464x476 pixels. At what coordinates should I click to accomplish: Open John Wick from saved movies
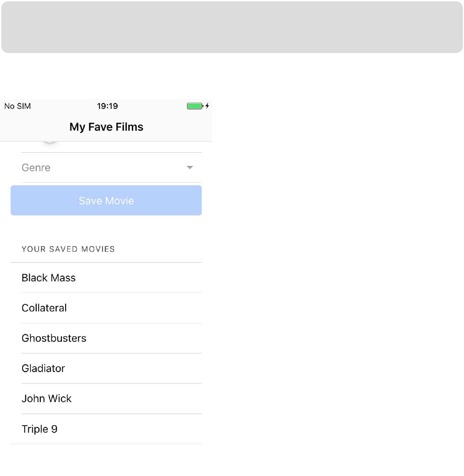pyautogui.click(x=106, y=399)
